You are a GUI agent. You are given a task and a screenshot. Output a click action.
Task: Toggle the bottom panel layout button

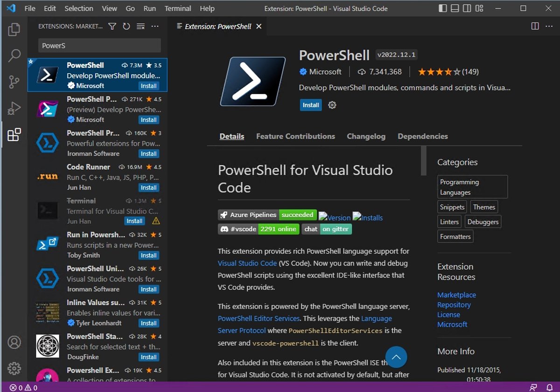(x=455, y=8)
